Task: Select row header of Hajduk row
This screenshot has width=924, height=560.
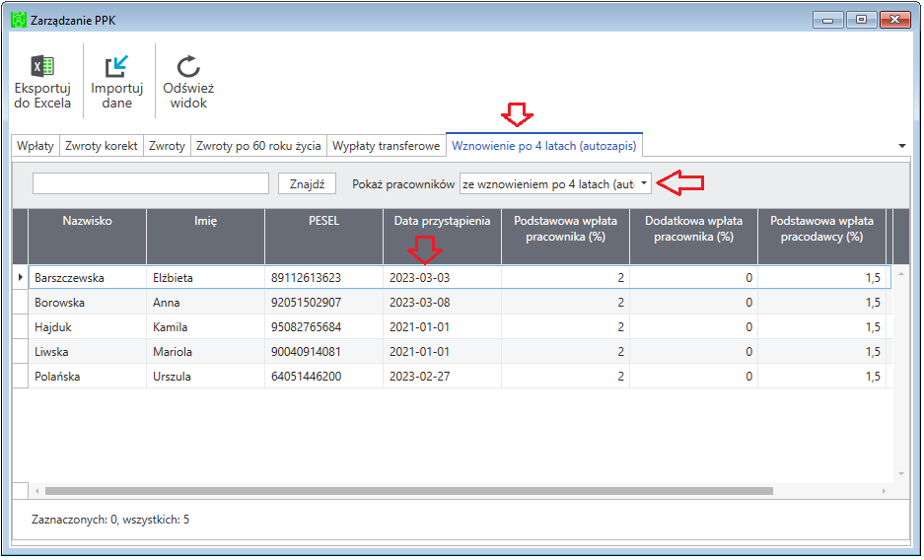Action: click(21, 326)
